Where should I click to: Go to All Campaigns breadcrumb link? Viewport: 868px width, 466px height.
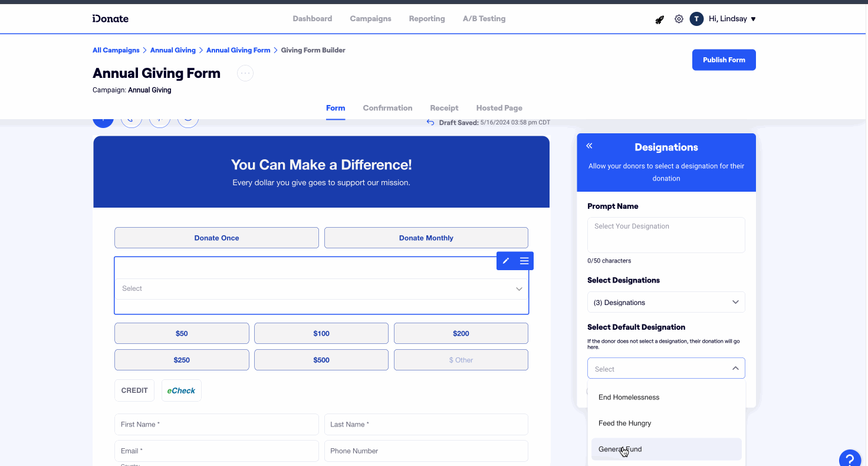coord(116,50)
